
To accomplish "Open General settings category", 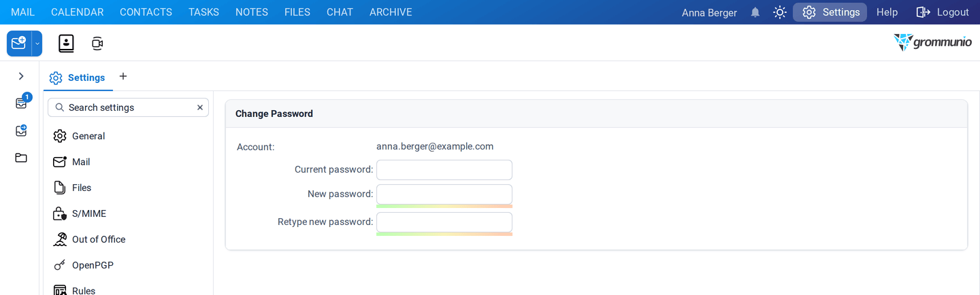I will tap(128, 136).
